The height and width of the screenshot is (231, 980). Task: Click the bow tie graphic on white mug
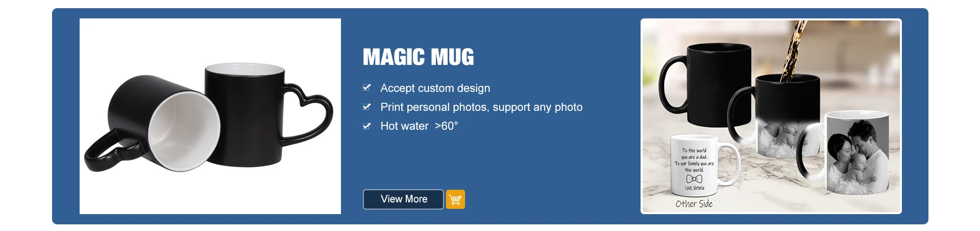click(694, 179)
